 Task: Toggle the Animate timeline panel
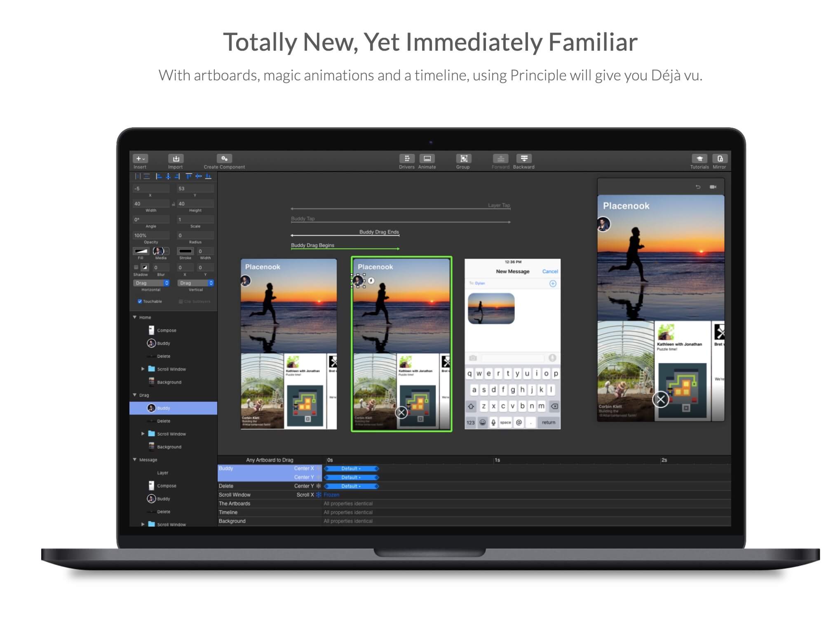(x=427, y=159)
